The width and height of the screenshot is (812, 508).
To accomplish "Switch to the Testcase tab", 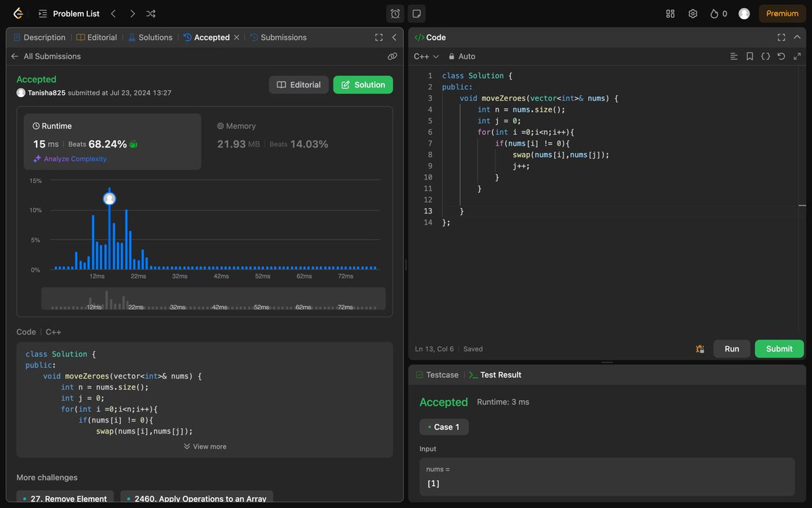I will (x=437, y=375).
